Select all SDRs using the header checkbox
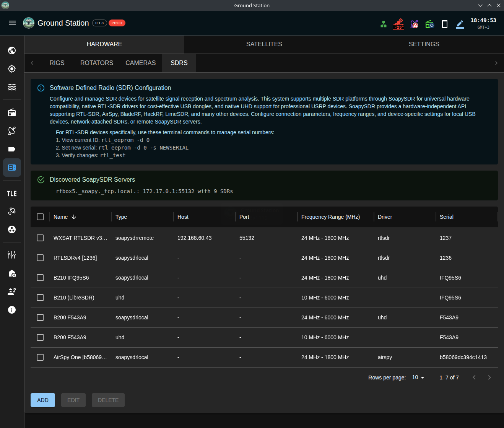Viewport: 504px width, 428px height. point(40,217)
